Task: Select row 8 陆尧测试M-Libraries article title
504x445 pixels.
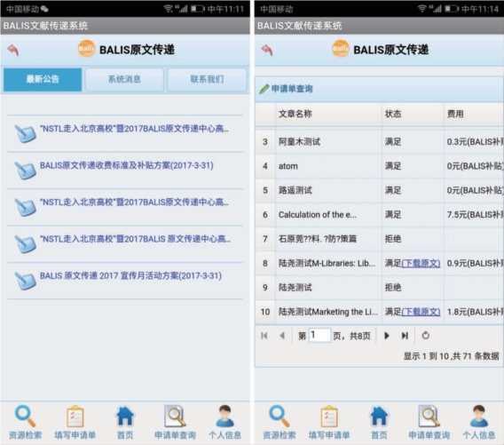Action: click(327, 263)
